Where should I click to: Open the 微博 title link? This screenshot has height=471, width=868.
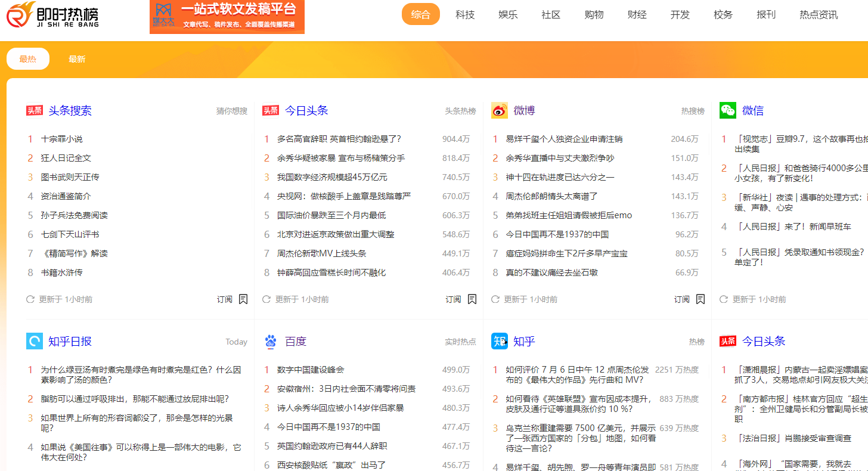[525, 110]
